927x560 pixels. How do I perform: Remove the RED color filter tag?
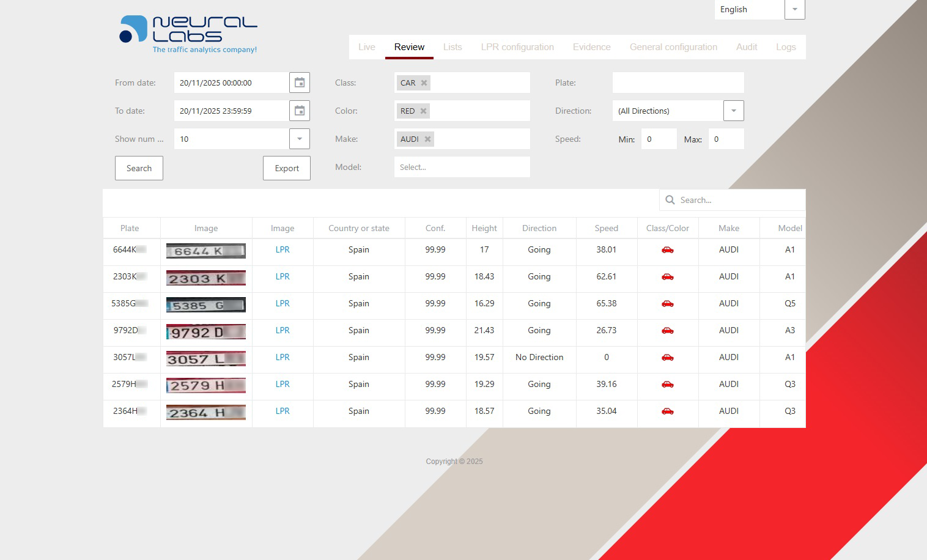coord(423,111)
